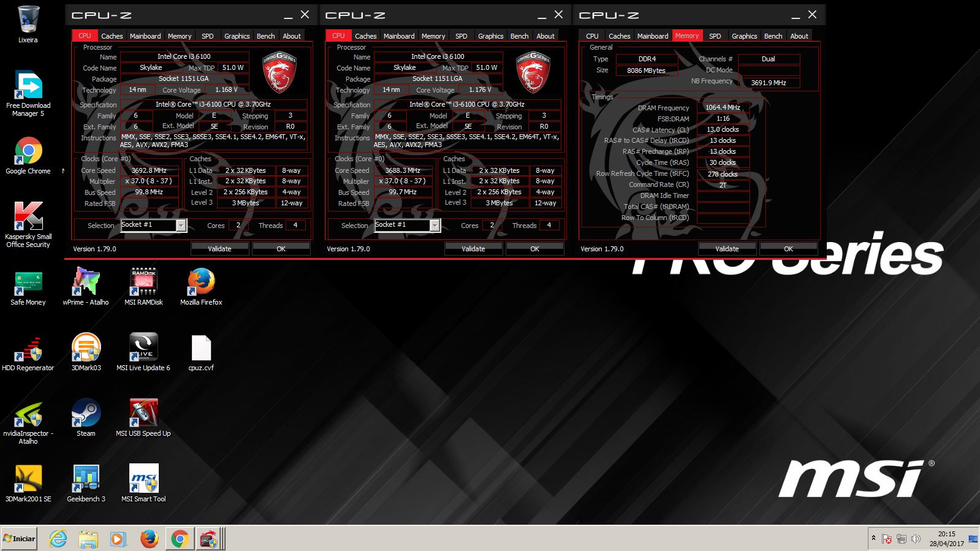The image size is (980, 551).
Task: Click the MSI dragon logo in first CPU-Z window
Action: [279, 72]
